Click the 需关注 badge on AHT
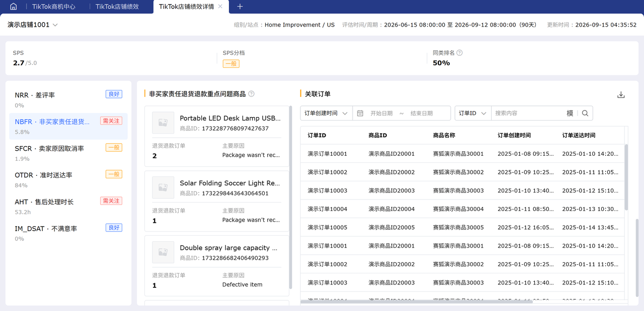The width and height of the screenshot is (644, 311). click(x=111, y=201)
